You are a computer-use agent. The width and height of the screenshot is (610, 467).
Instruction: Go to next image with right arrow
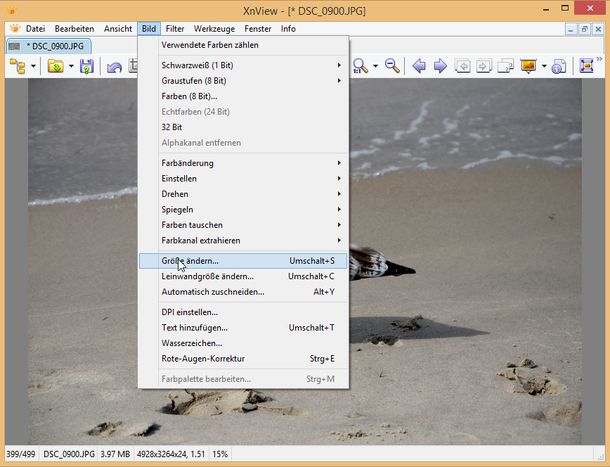(x=441, y=66)
